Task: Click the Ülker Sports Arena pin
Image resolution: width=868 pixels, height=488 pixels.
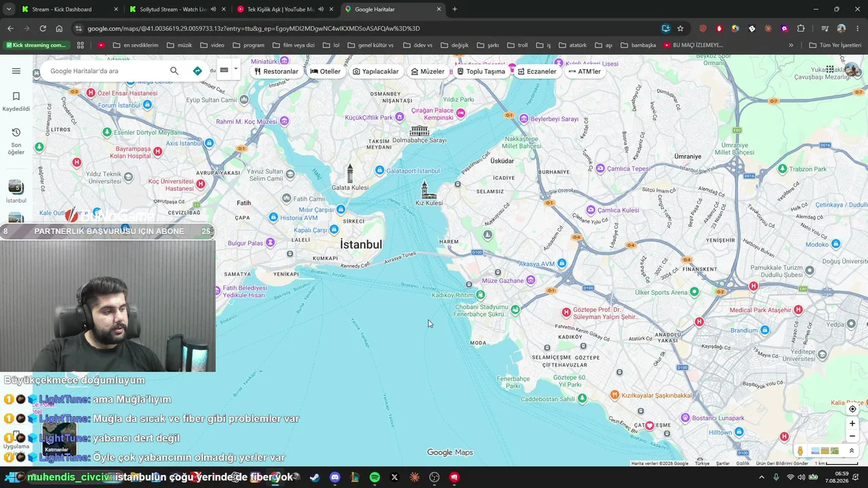Action: (694, 292)
